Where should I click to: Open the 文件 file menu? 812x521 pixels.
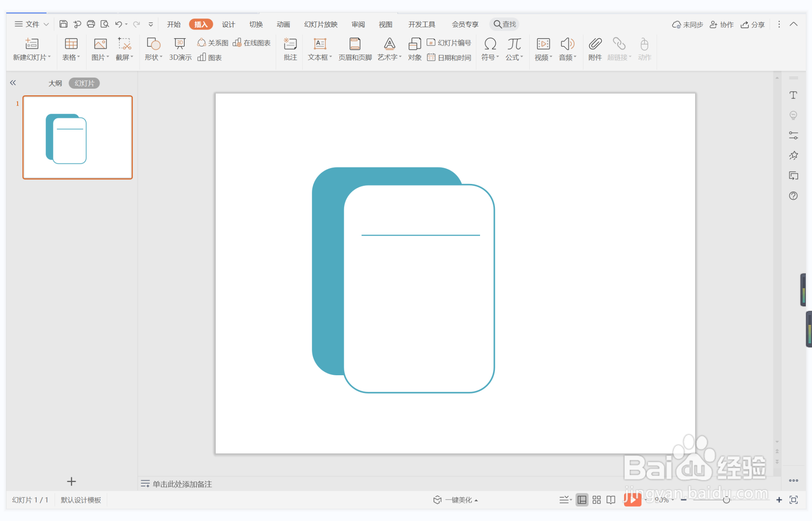[32, 24]
